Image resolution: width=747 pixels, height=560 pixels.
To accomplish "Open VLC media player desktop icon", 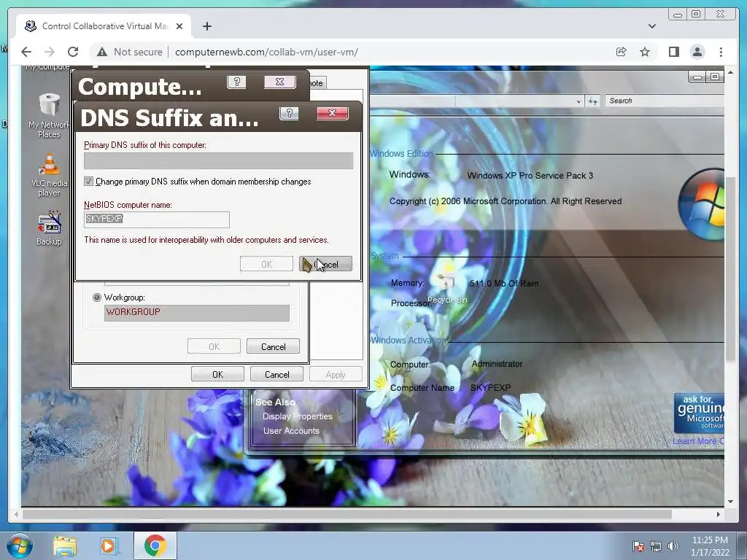I will [49, 175].
